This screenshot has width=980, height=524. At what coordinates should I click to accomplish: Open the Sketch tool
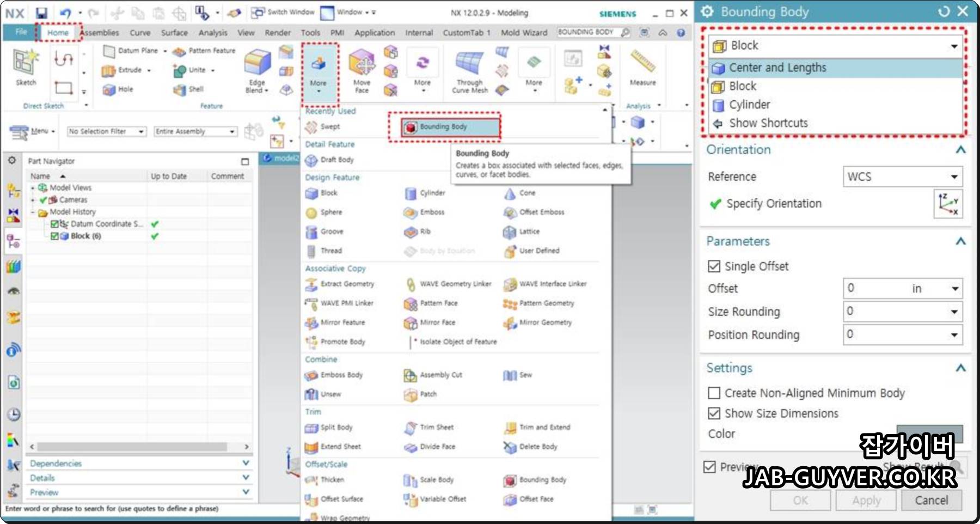click(26, 68)
